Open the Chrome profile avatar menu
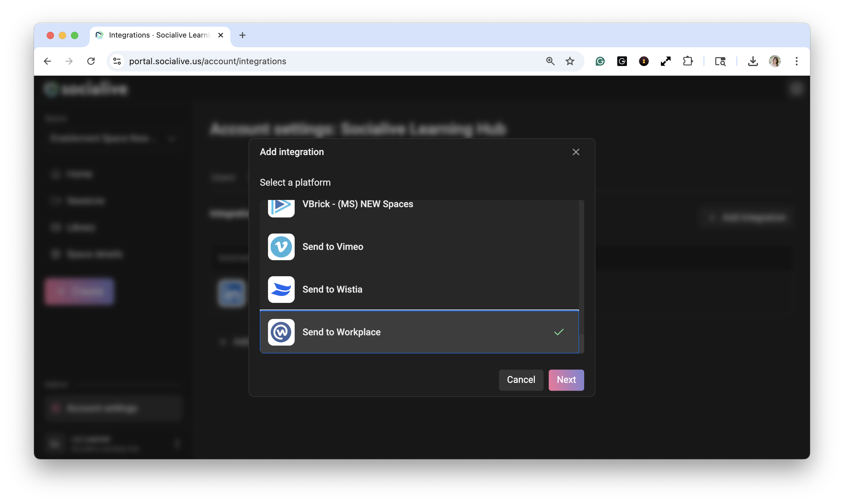The width and height of the screenshot is (844, 504). point(775,61)
